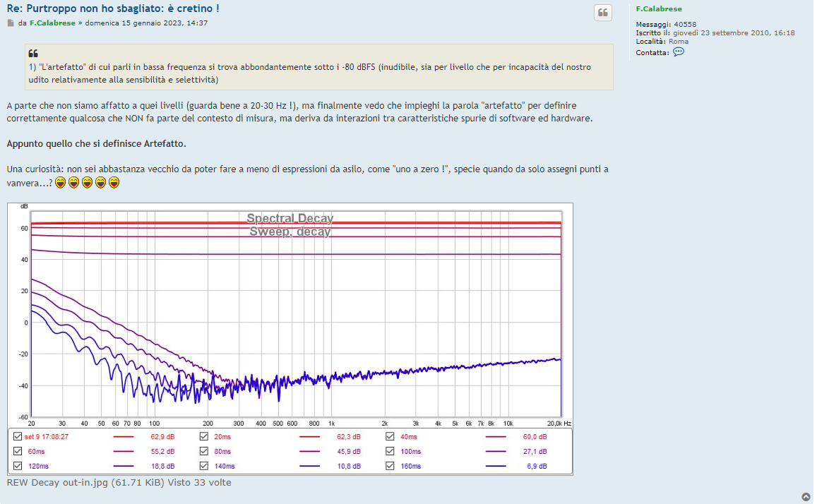Click the 120ms trace checkbox in legend

pos(18,465)
